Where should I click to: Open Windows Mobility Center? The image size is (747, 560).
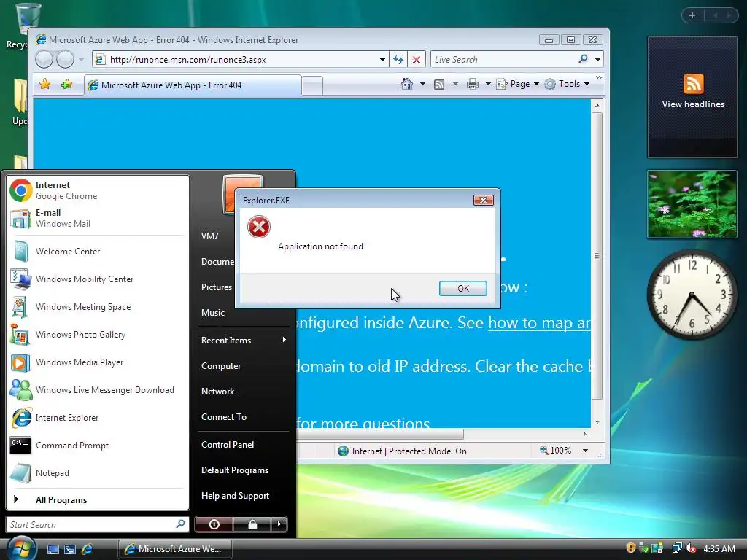click(x=98, y=279)
